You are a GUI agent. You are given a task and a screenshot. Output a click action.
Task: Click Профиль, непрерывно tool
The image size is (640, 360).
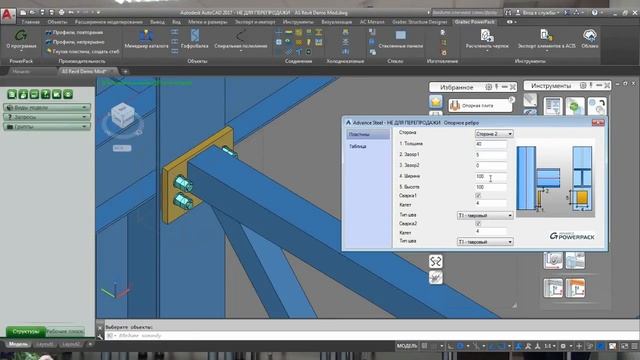click(75, 42)
